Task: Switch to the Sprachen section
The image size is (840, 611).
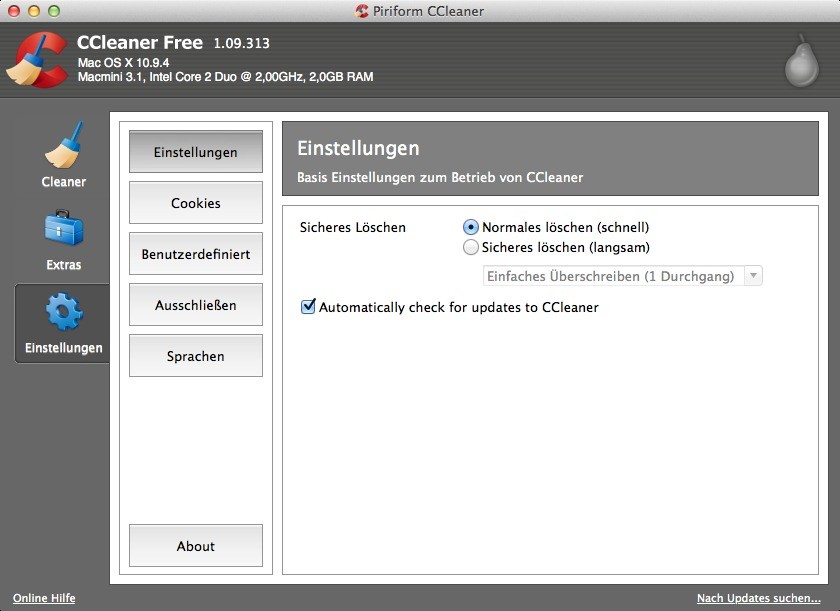Action: [x=195, y=356]
